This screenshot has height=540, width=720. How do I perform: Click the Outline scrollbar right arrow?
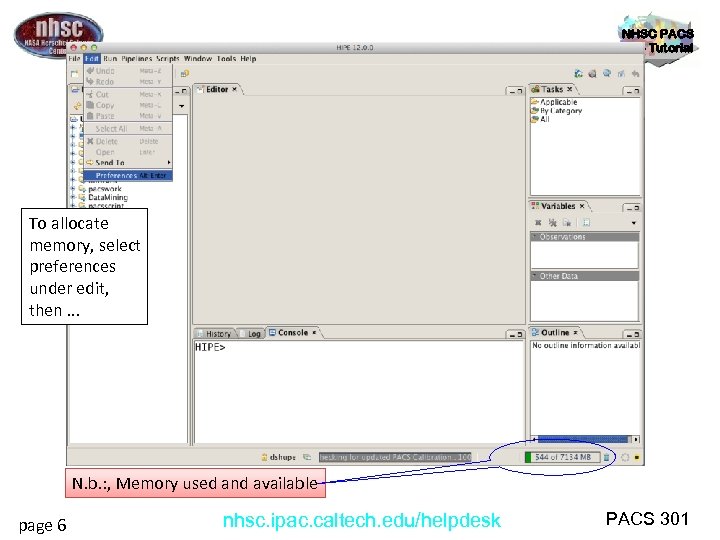pos(636,439)
